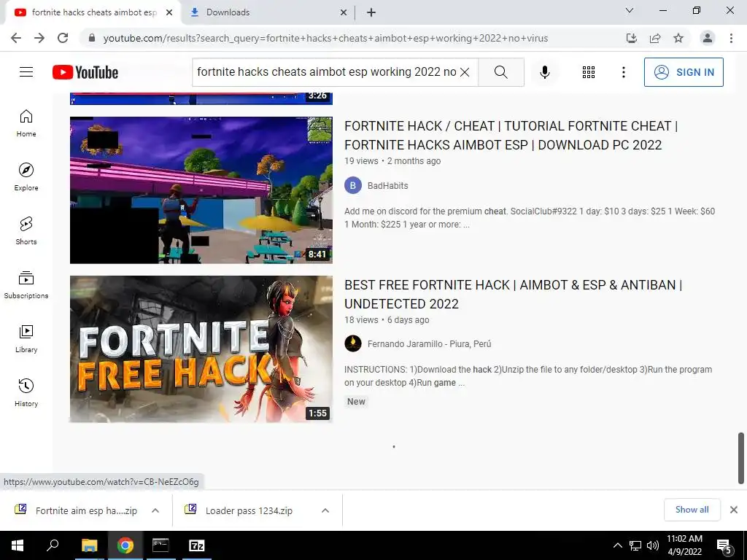Click inside the YouTube search field
Screen dimensions: 747x560
pos(326,72)
